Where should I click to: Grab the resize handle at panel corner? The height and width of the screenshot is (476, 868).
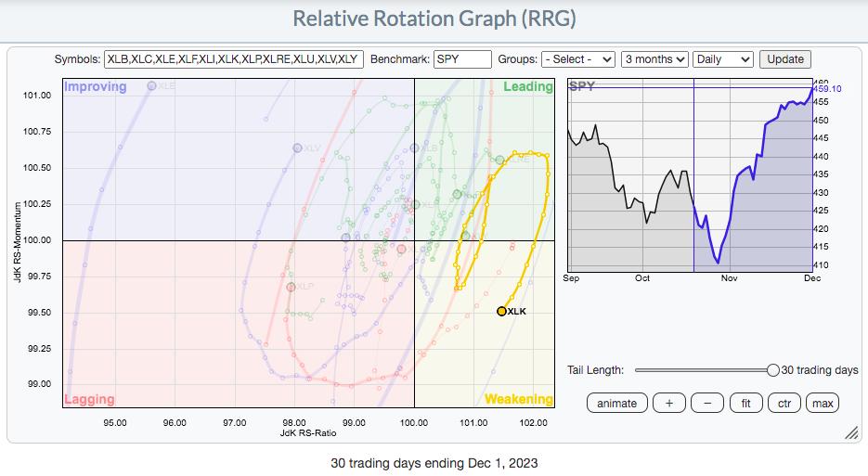tap(850, 433)
